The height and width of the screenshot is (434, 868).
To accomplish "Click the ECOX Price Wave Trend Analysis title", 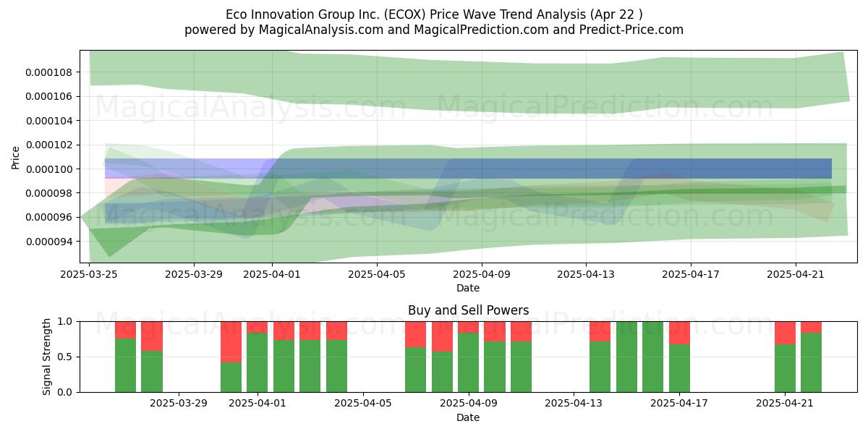I will click(434, 14).
